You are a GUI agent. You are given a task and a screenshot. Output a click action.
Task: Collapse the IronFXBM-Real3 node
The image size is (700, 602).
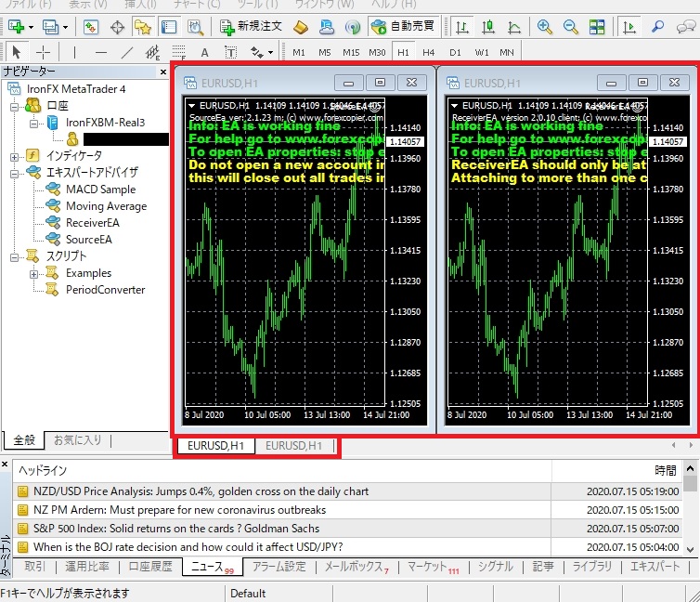click(x=34, y=124)
